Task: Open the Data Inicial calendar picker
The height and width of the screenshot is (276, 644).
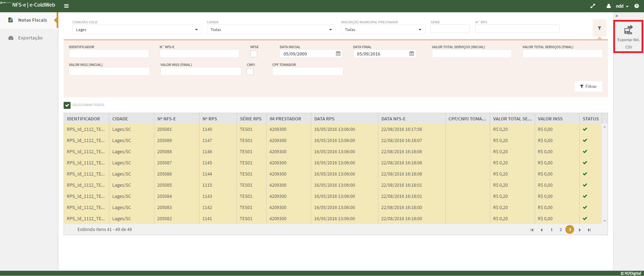Action: coord(338,54)
